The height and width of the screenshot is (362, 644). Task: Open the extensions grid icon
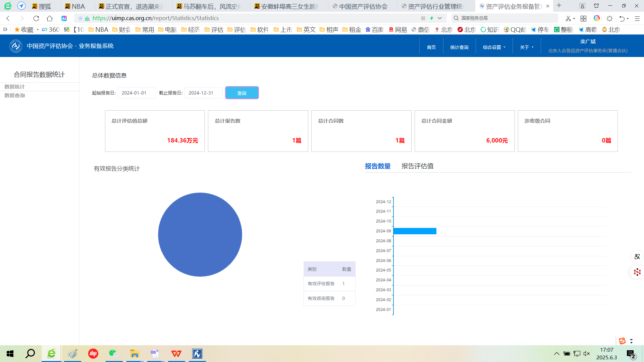584,18
